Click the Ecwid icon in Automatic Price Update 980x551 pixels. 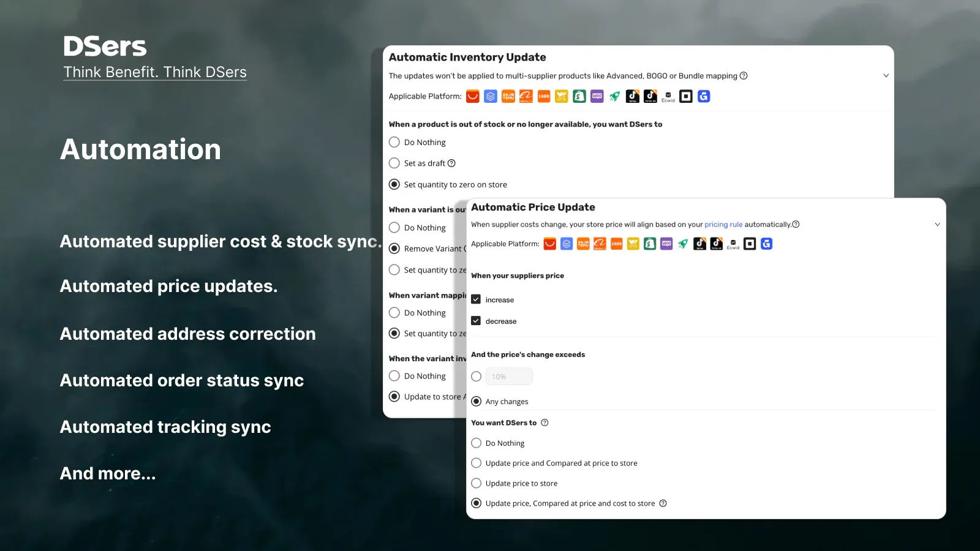click(x=733, y=244)
